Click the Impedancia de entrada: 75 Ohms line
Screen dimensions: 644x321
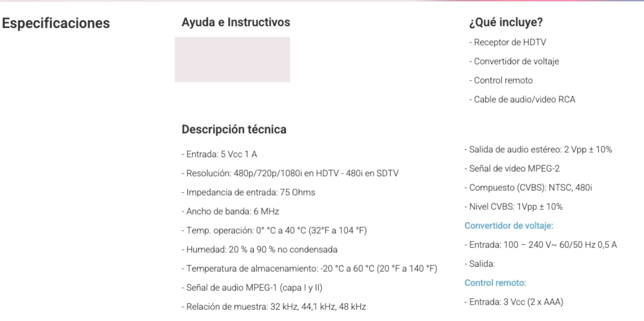248,192
